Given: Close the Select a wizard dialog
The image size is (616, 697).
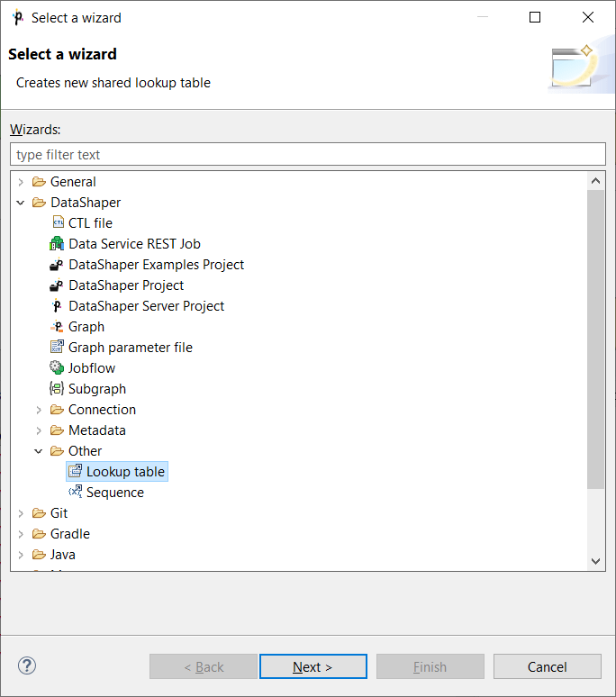Looking at the screenshot, I should coord(588,17).
